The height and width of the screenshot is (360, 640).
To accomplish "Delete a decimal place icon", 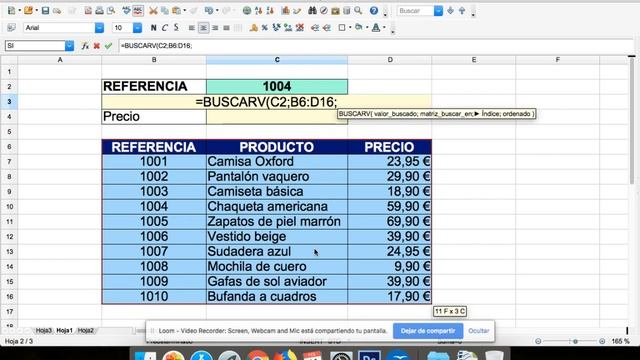I will (300, 28).
